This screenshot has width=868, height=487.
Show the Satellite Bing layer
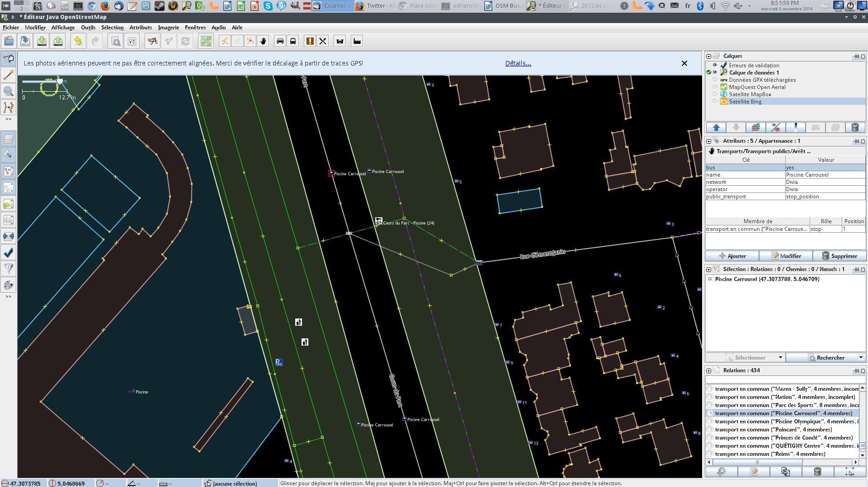tap(715, 101)
